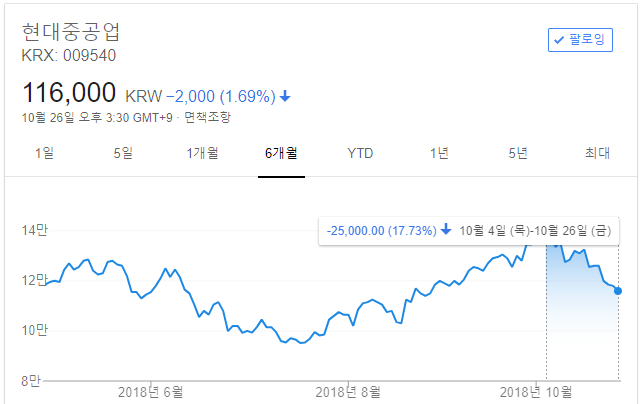
Task: Open the YTD chart range
Action: click(360, 153)
